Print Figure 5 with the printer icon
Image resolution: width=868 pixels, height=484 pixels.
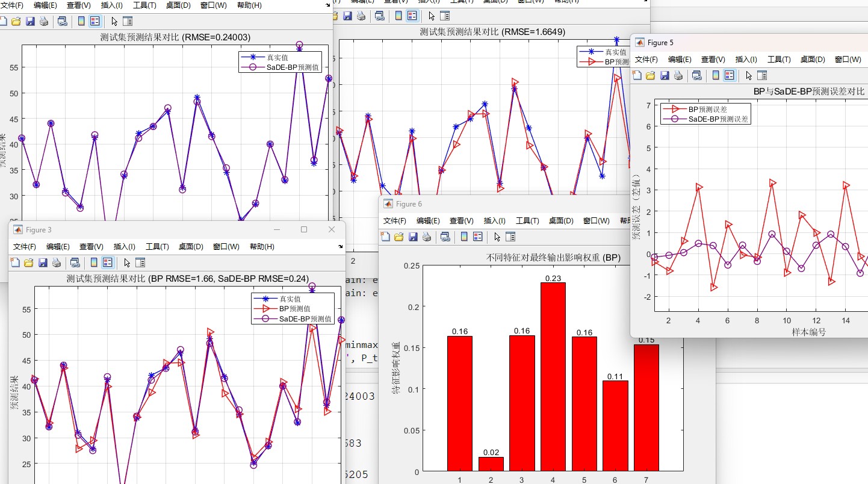[678, 75]
